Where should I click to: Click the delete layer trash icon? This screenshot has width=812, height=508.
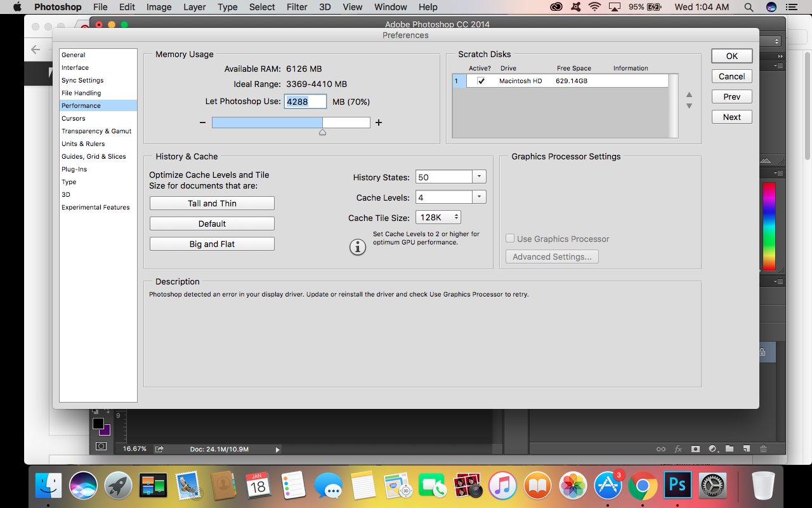pyautogui.click(x=763, y=449)
